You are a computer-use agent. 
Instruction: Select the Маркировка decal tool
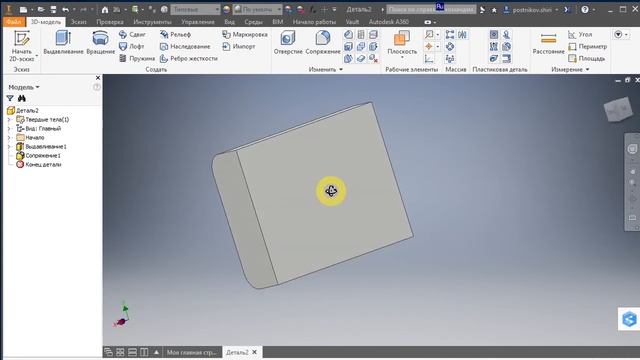click(x=245, y=35)
